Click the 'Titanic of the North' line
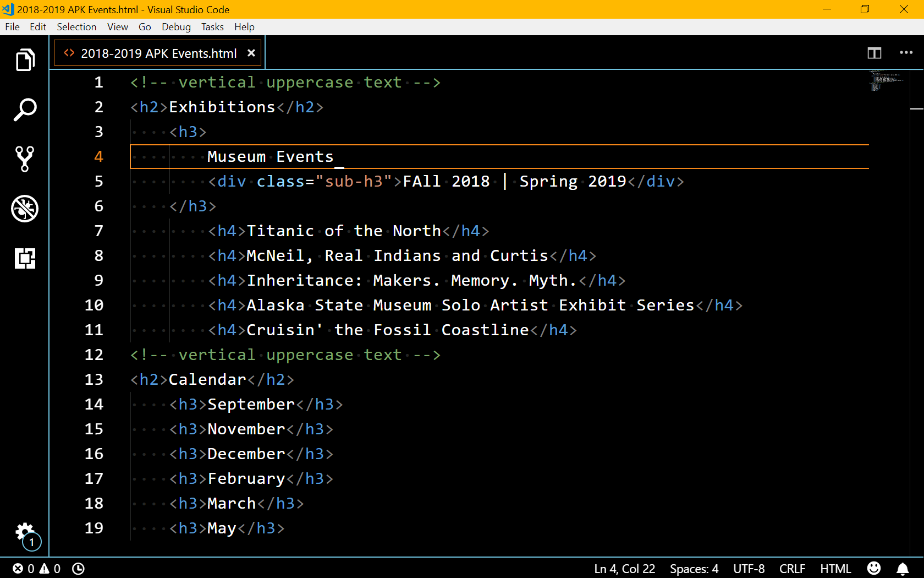 [x=344, y=231]
